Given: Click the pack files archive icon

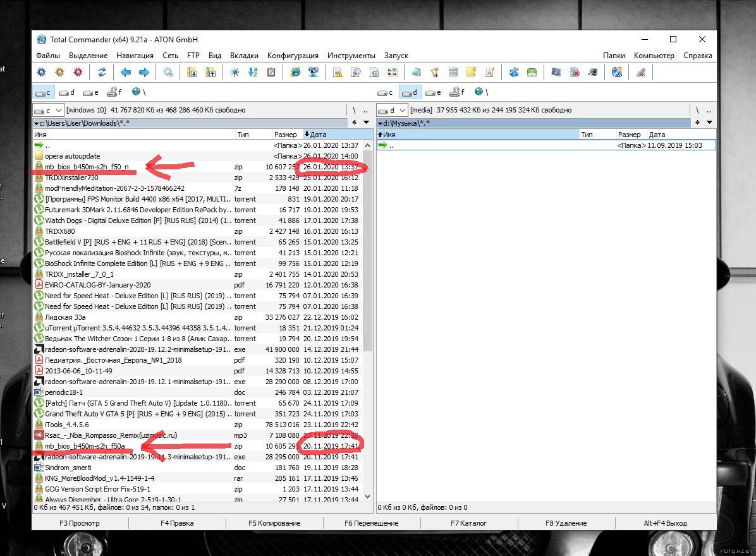Looking at the screenshot, I should [192, 72].
